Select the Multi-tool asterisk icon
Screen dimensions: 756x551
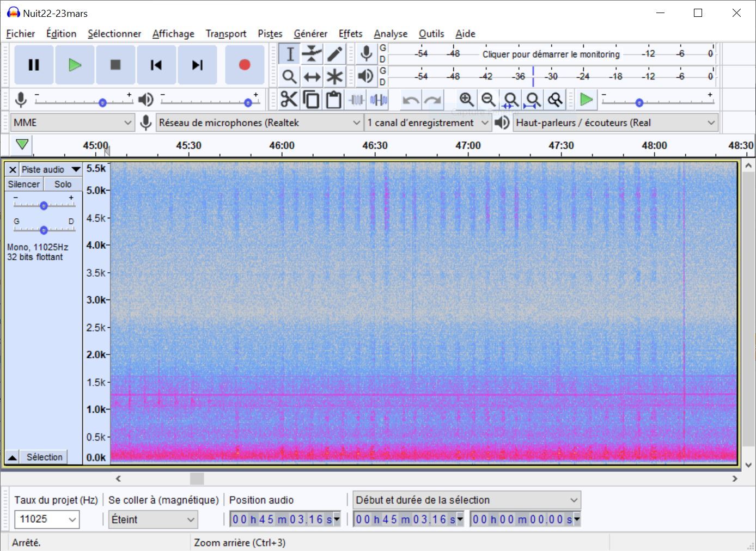[x=334, y=76]
